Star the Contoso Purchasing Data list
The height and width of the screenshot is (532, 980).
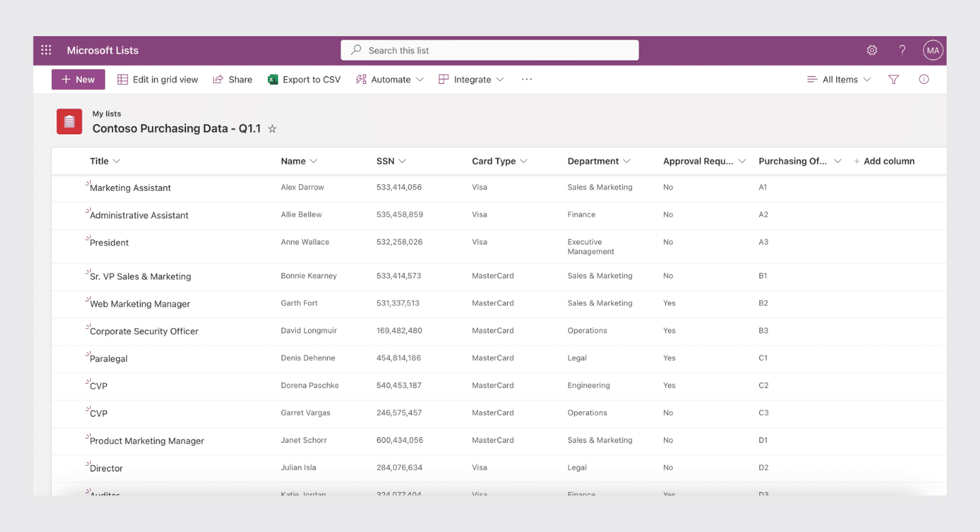272,128
